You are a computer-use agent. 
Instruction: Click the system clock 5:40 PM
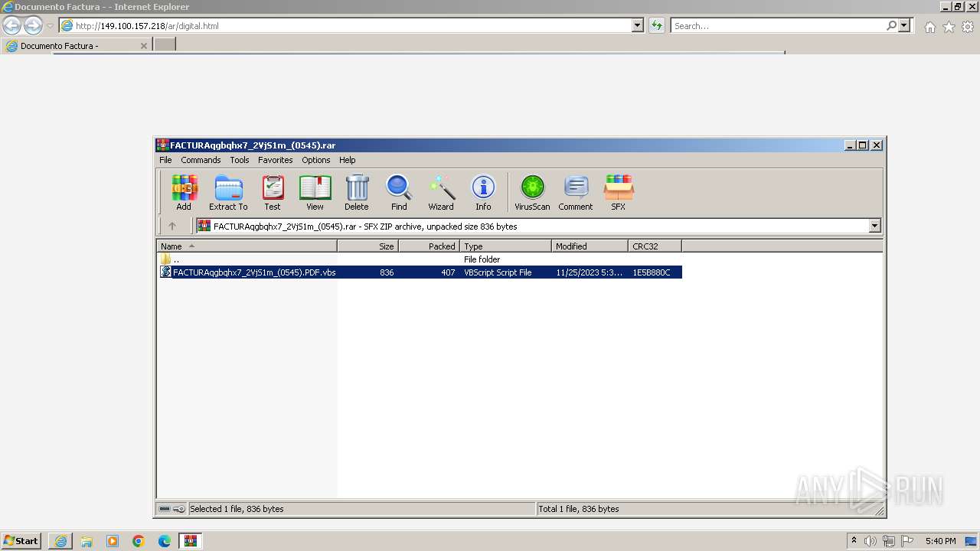click(x=940, y=541)
